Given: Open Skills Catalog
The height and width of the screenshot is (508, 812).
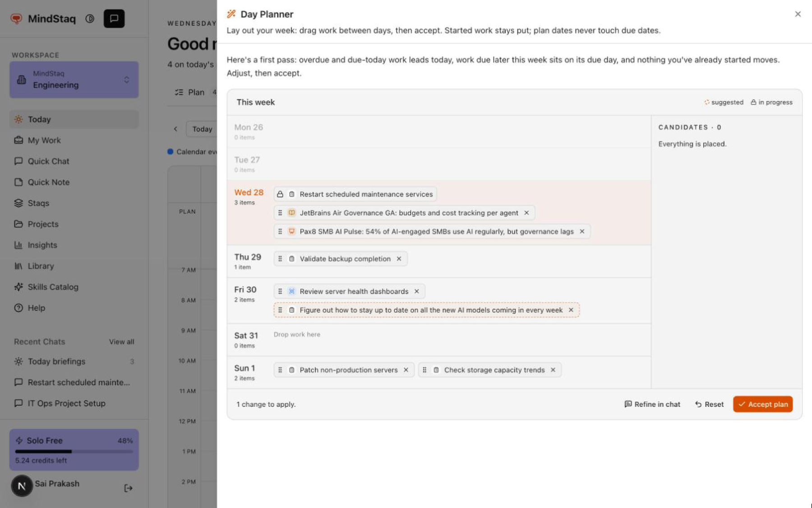Looking at the screenshot, I should tap(74, 287).
